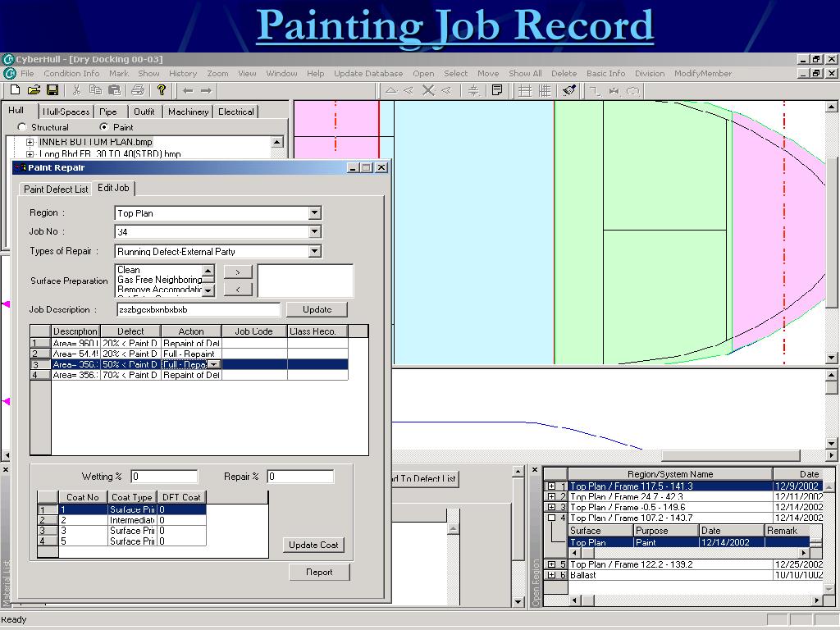Expand the Ballast region row
This screenshot has width=840, height=630.
pyautogui.click(x=551, y=575)
